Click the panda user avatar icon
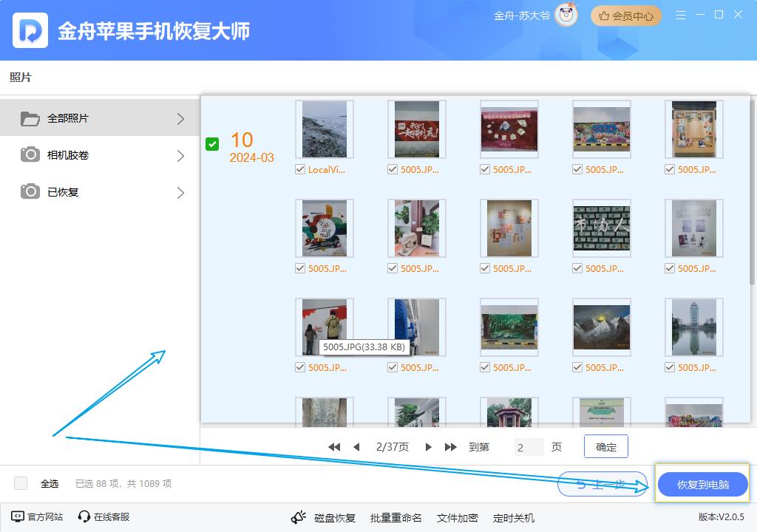The height and width of the screenshot is (532, 757). [566, 16]
